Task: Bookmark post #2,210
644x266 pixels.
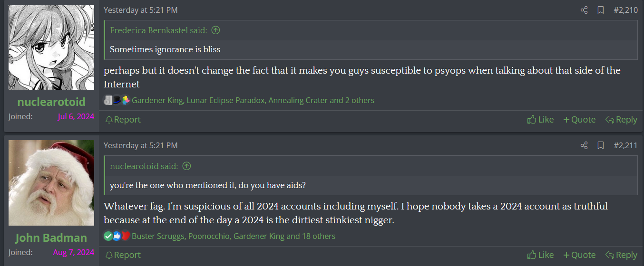Action: tap(601, 10)
